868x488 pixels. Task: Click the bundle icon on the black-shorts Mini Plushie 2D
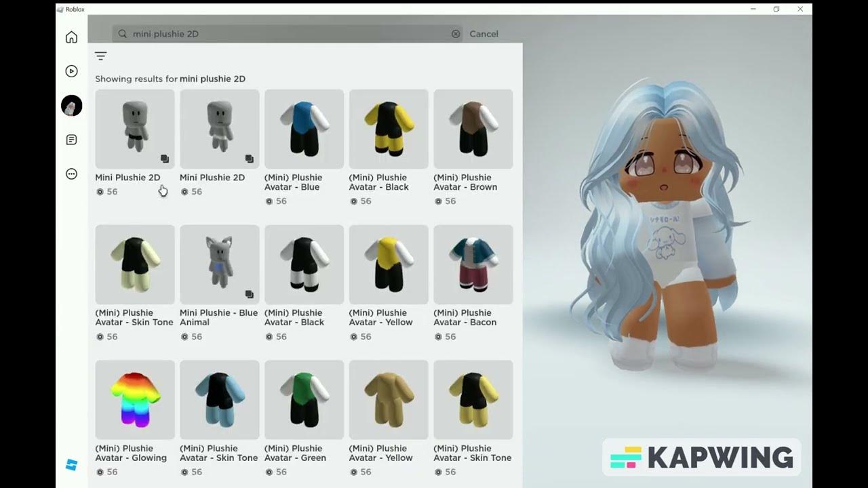(x=164, y=159)
